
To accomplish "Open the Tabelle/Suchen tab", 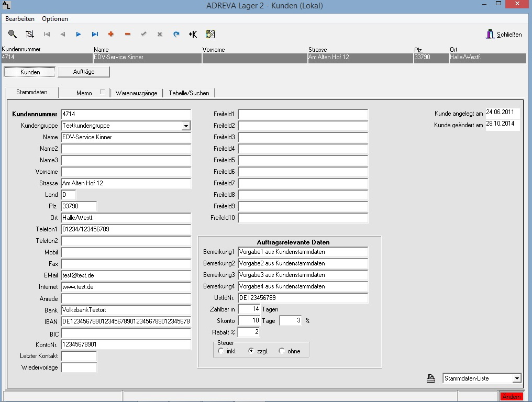I will coord(189,93).
